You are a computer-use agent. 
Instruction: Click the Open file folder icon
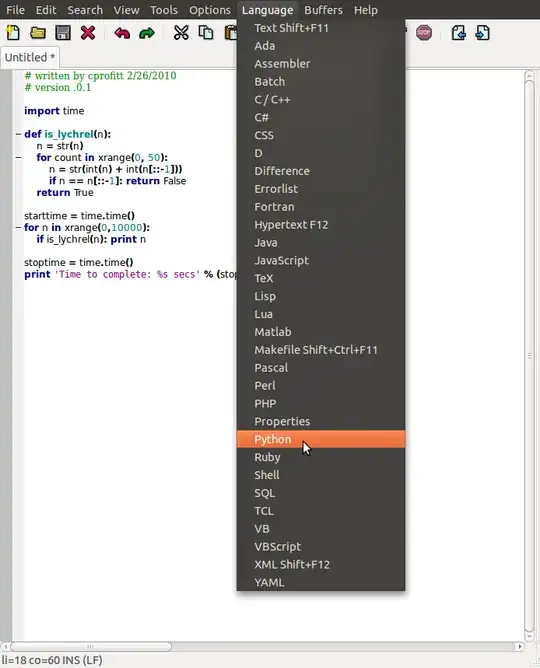pos(38,33)
